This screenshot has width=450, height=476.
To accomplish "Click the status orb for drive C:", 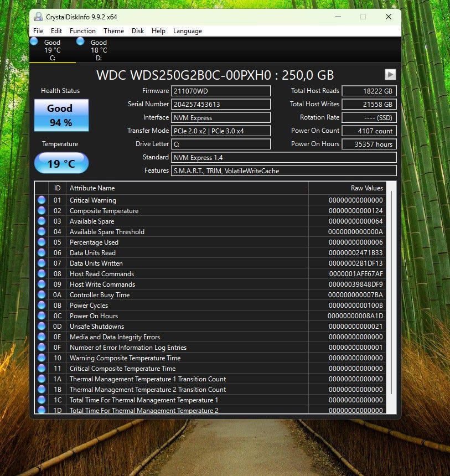I will coord(34,41).
